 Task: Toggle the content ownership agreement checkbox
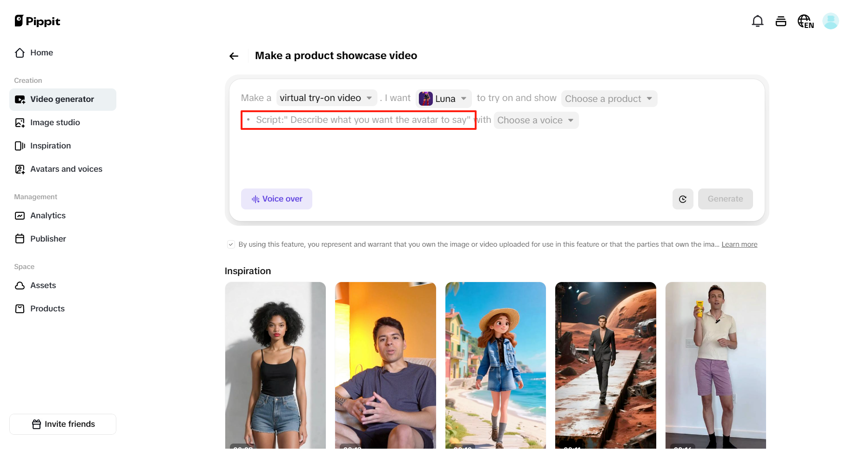click(x=231, y=244)
